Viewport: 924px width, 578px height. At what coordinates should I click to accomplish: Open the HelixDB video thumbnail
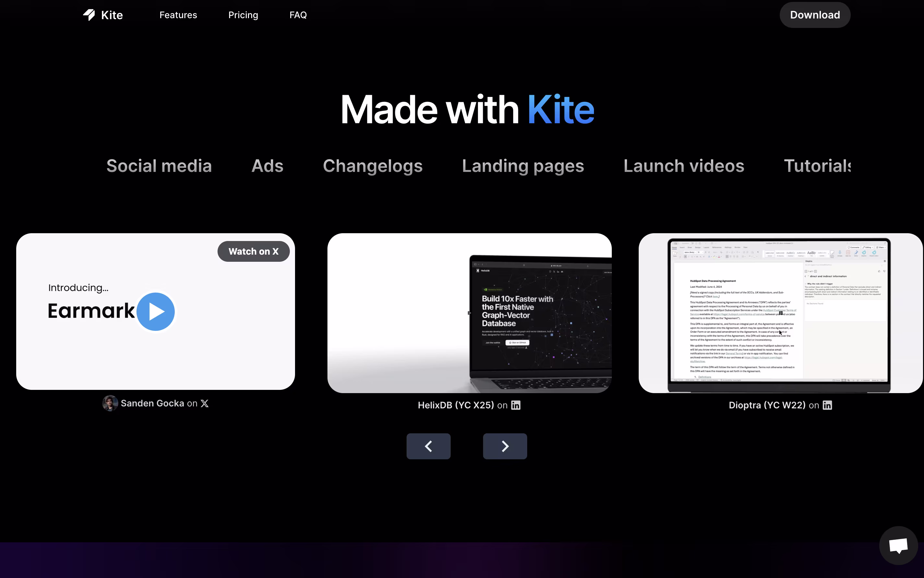pyautogui.click(x=469, y=313)
